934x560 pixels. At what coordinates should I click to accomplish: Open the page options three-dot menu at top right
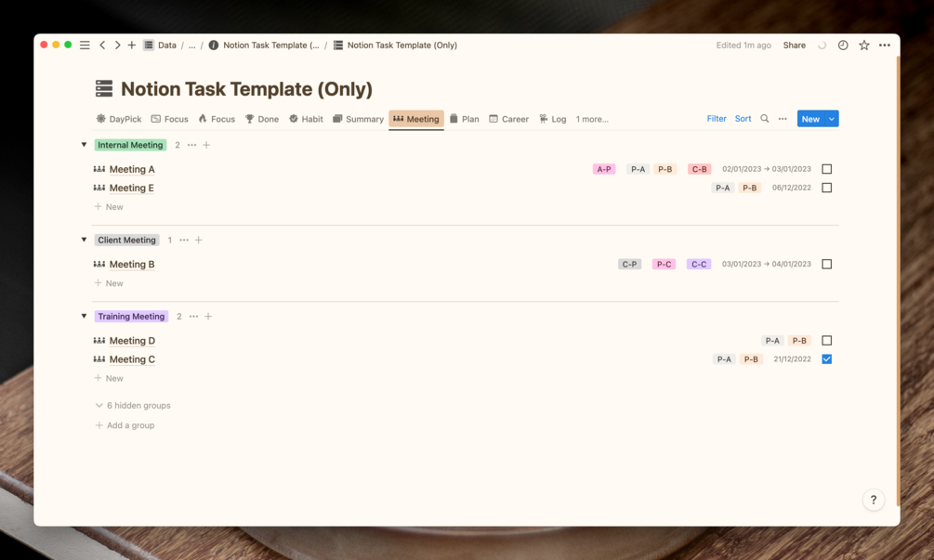pos(885,46)
